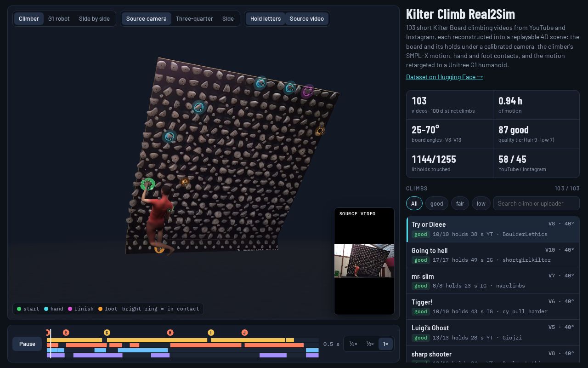Set playback speed to ¼×

click(353, 344)
